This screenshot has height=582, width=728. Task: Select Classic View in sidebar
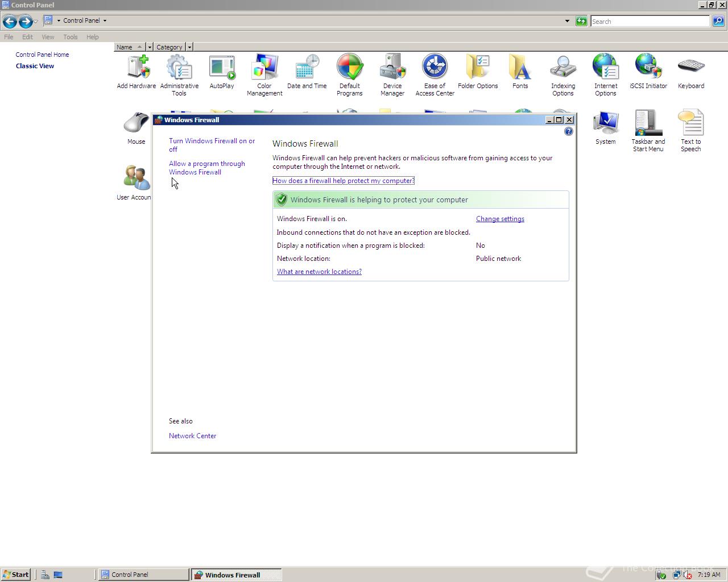click(x=35, y=66)
